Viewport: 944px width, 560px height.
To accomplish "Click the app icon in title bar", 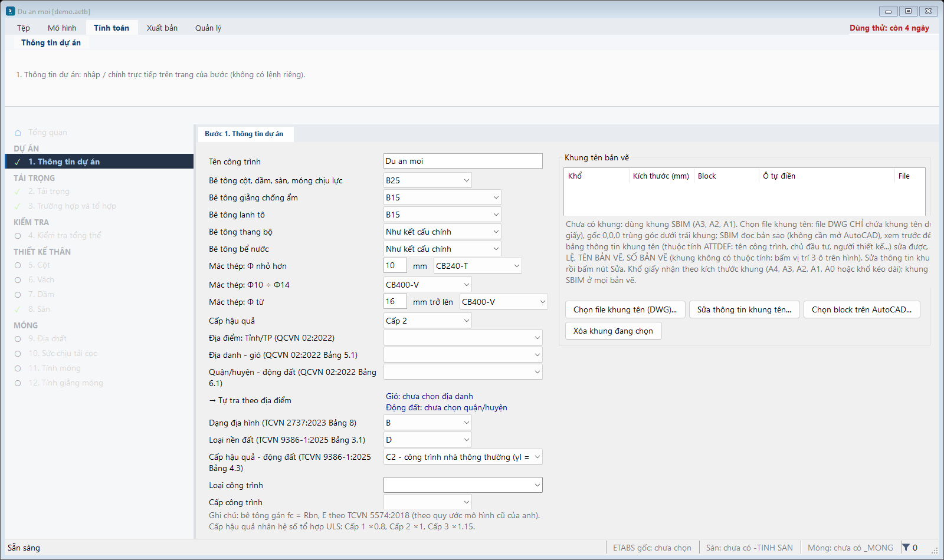I will tap(10, 11).
